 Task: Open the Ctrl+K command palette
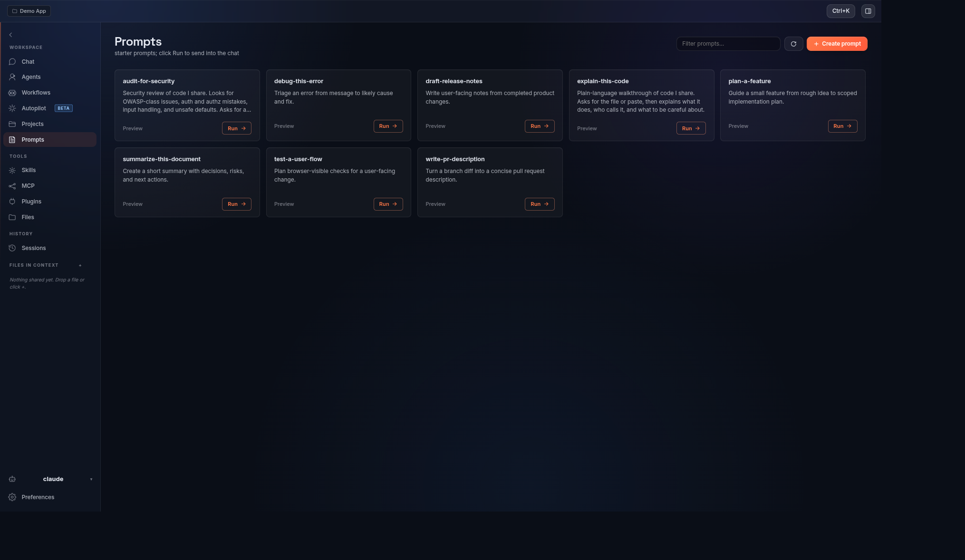840,11
